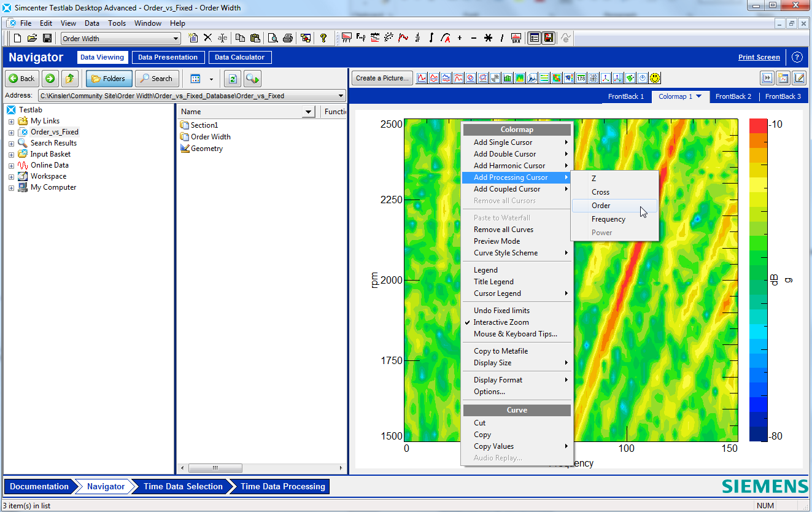
Task: Click the A-weighting curve icon
Action: (446, 38)
